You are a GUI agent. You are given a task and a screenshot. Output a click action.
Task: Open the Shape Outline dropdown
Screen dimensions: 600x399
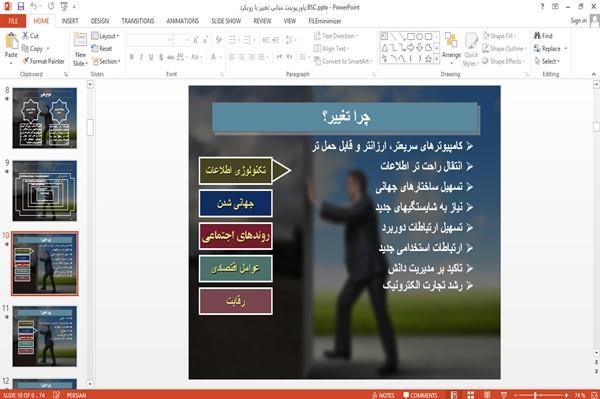505,49
